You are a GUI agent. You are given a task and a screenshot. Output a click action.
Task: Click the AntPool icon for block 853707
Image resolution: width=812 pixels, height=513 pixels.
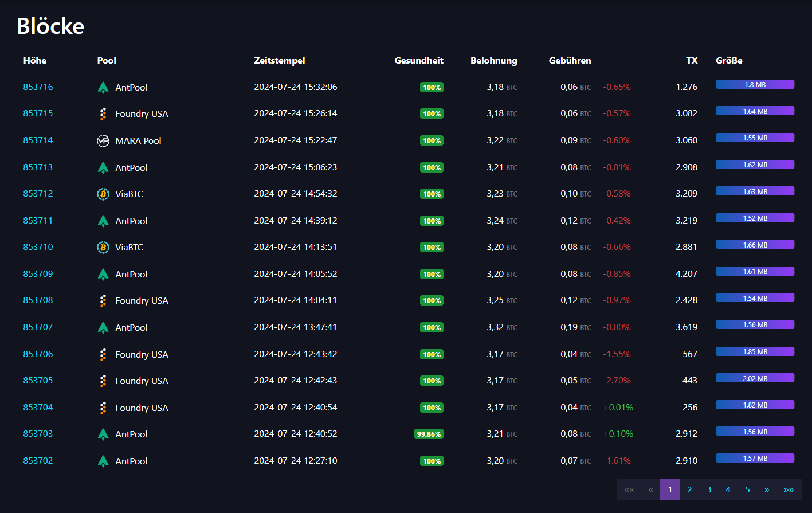(103, 328)
